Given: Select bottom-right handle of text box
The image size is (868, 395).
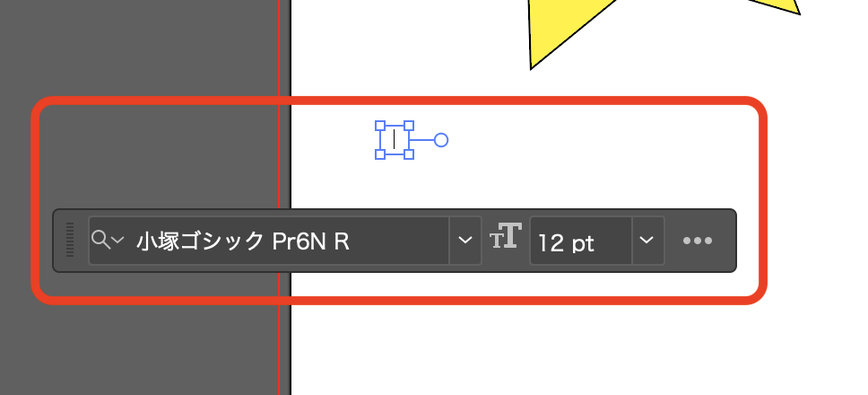Looking at the screenshot, I should pos(409,154).
